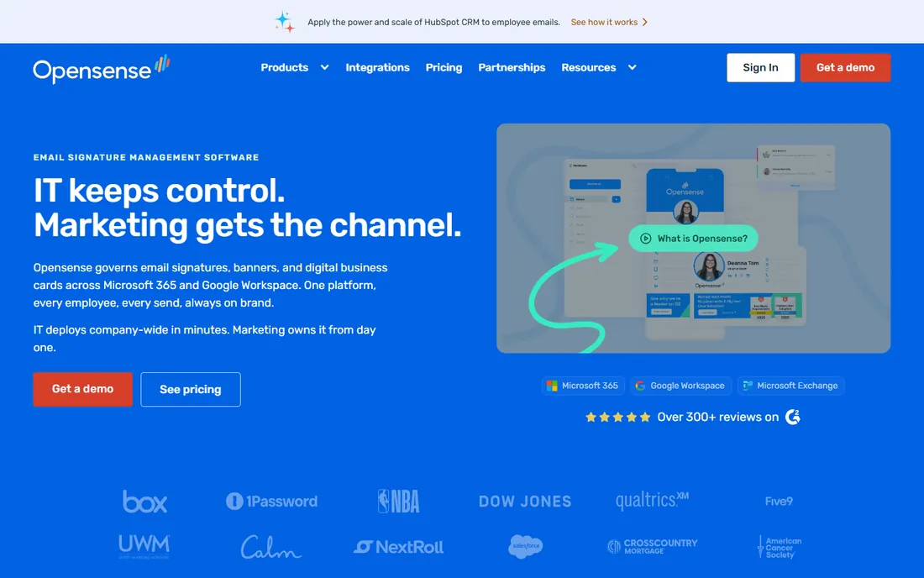Image resolution: width=924 pixels, height=578 pixels.
Task: Select the Microsoft Exchange badge label
Action: coord(796,386)
